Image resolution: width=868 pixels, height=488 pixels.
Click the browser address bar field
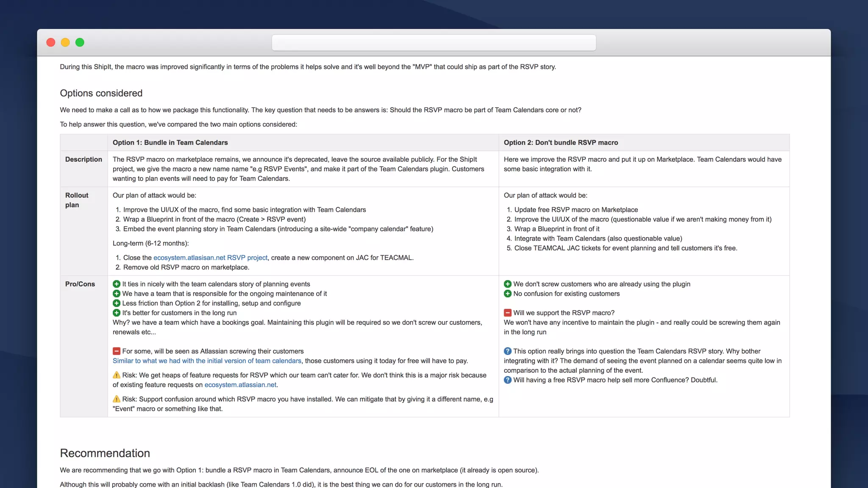pos(434,43)
